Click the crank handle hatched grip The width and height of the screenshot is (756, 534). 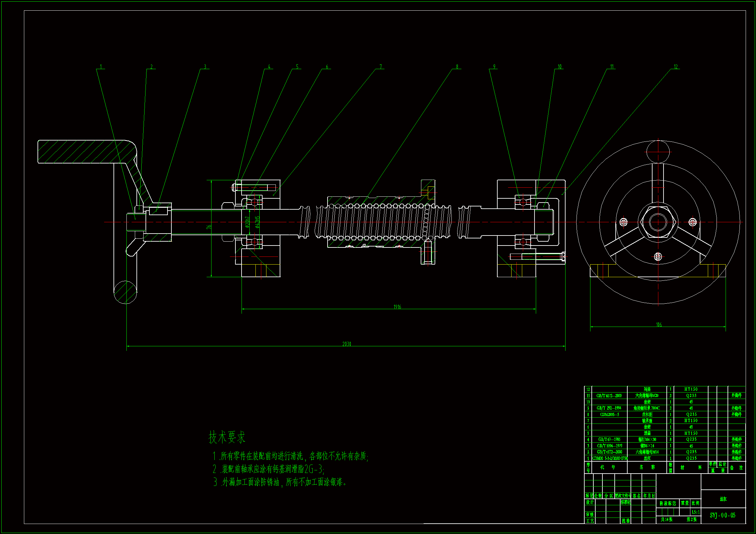82,152
